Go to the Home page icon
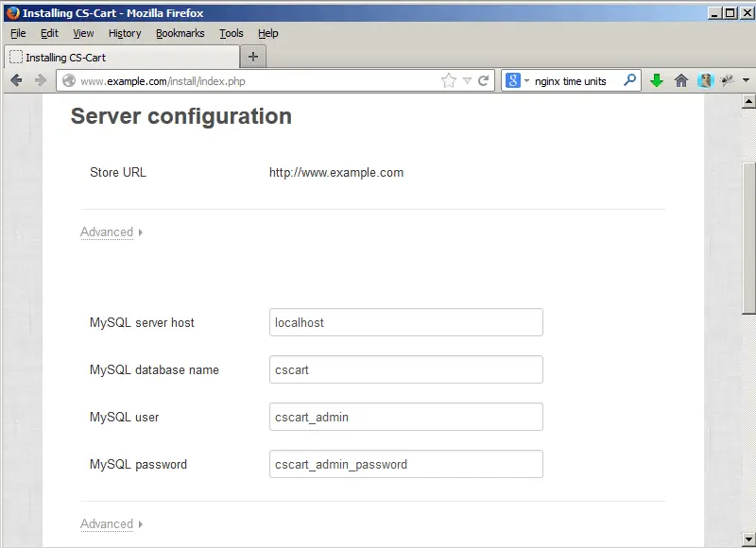 click(x=680, y=80)
